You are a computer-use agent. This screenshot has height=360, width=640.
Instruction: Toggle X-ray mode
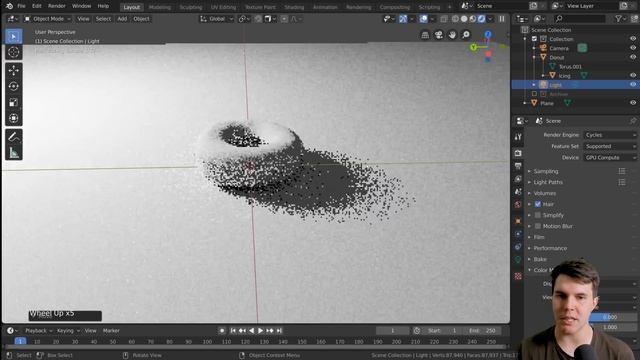click(x=444, y=19)
